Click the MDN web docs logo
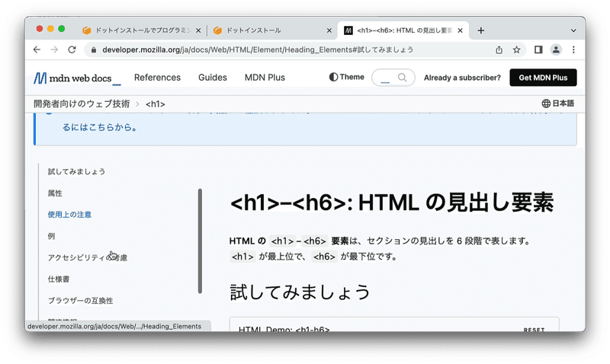The image size is (610, 364). pos(77,78)
